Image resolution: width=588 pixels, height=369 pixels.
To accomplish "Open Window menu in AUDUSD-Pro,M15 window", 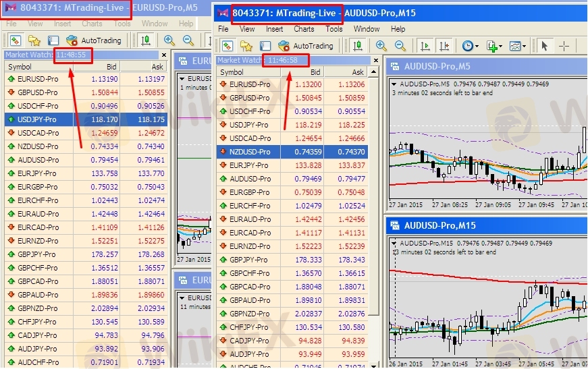I will [x=367, y=29].
